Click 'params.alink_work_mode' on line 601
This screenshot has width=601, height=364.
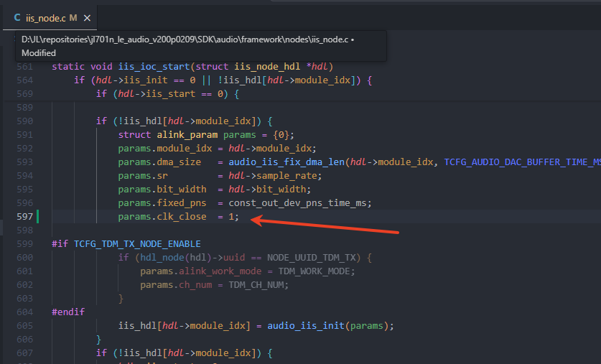(201, 271)
